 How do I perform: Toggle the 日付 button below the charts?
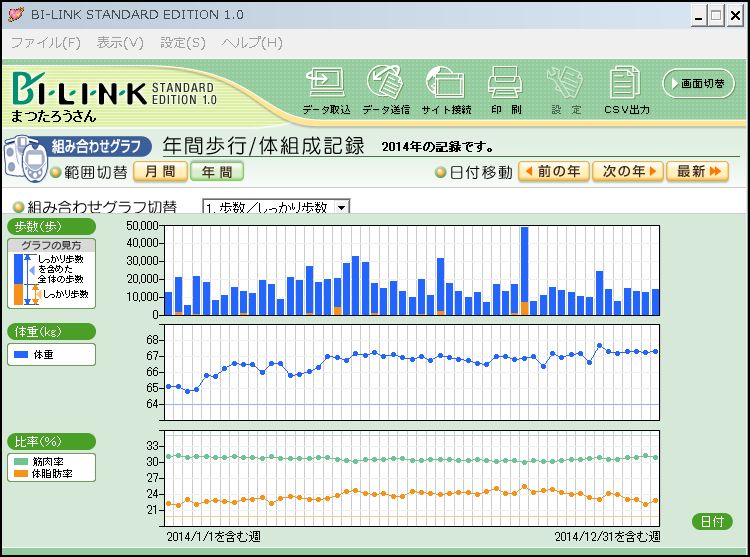point(711,522)
